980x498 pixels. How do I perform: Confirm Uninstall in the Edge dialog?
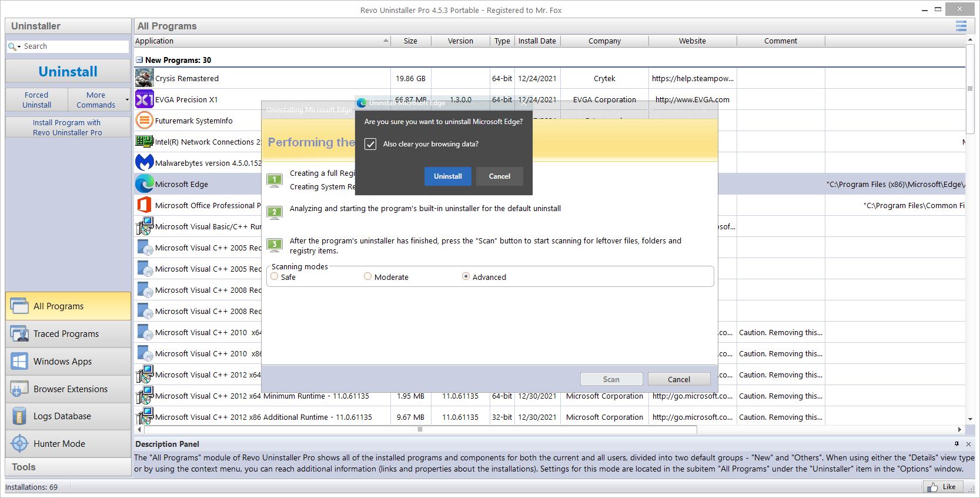click(448, 176)
